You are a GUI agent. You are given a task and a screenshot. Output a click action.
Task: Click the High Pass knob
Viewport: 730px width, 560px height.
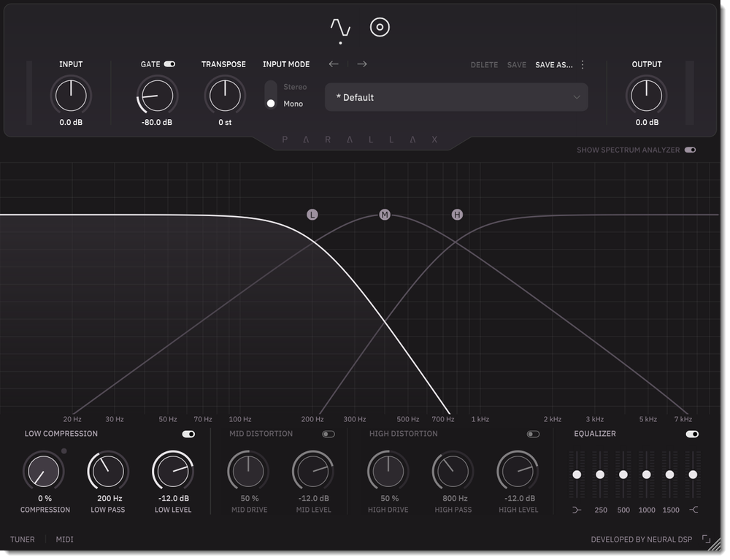click(x=453, y=471)
